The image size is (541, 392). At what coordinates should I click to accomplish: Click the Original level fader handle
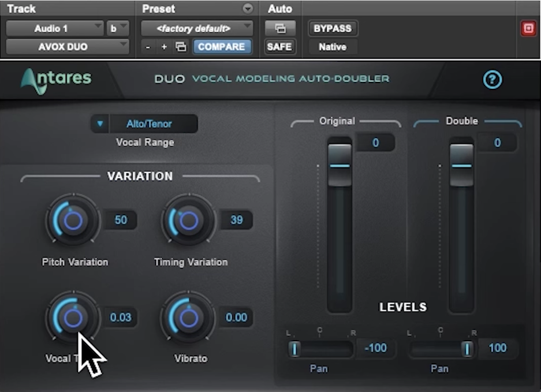(x=340, y=165)
